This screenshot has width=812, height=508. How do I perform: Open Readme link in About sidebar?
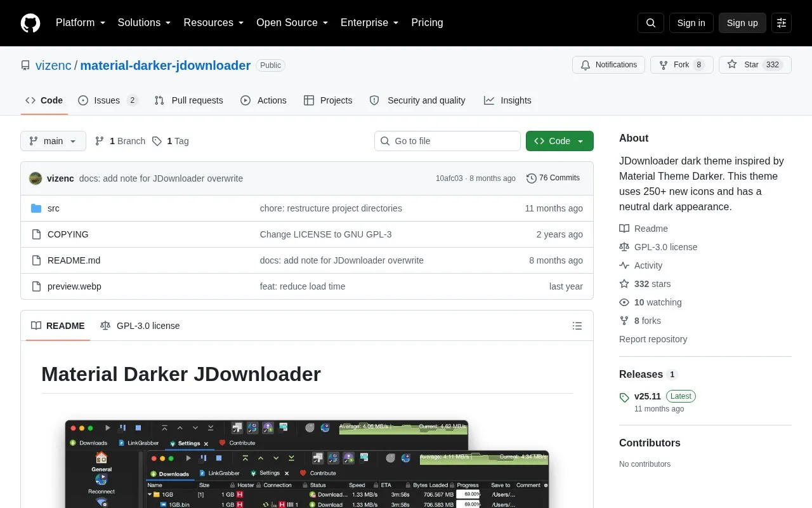[644, 229]
